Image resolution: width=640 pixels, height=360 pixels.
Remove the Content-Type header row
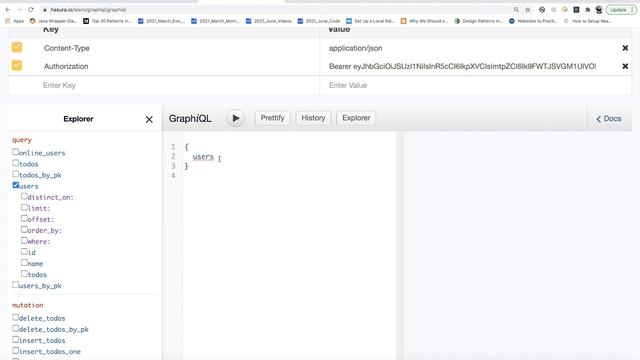coord(625,48)
